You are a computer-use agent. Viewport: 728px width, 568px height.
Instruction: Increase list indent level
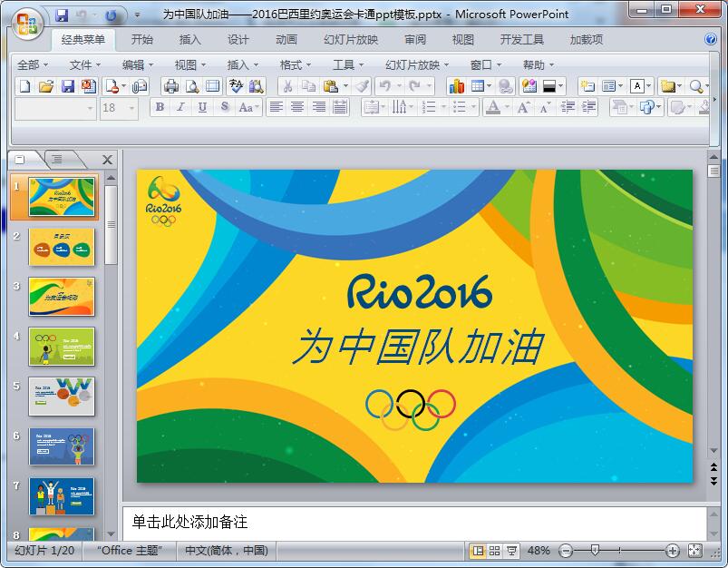[x=588, y=108]
